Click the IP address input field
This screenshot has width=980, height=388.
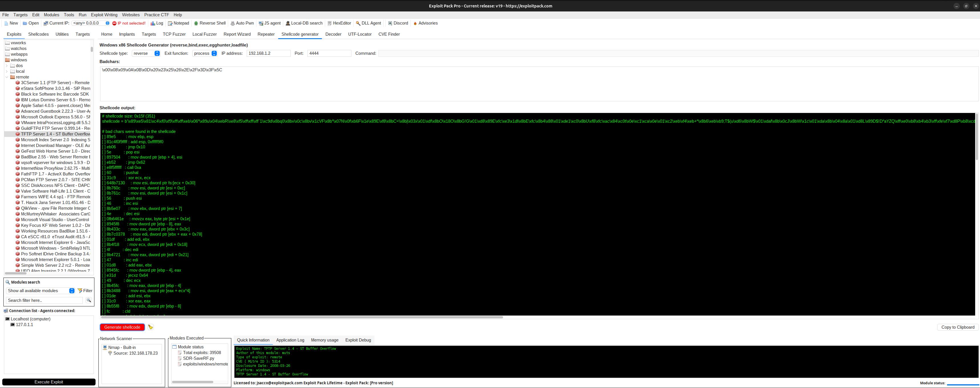tap(269, 54)
